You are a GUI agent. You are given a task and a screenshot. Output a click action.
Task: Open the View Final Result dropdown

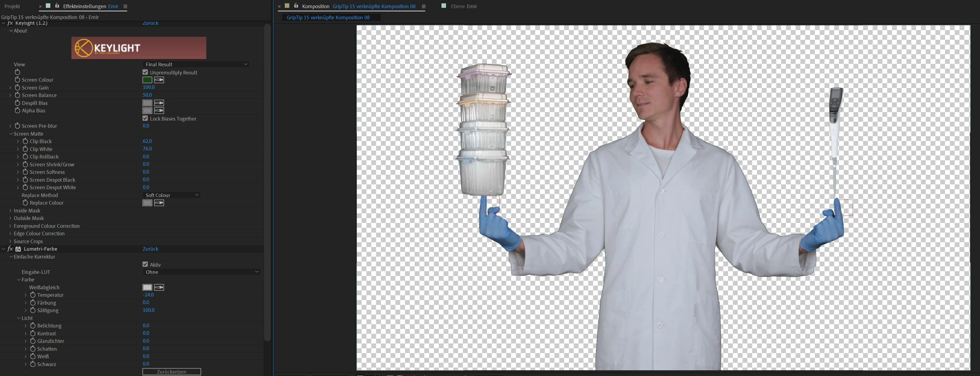click(196, 64)
